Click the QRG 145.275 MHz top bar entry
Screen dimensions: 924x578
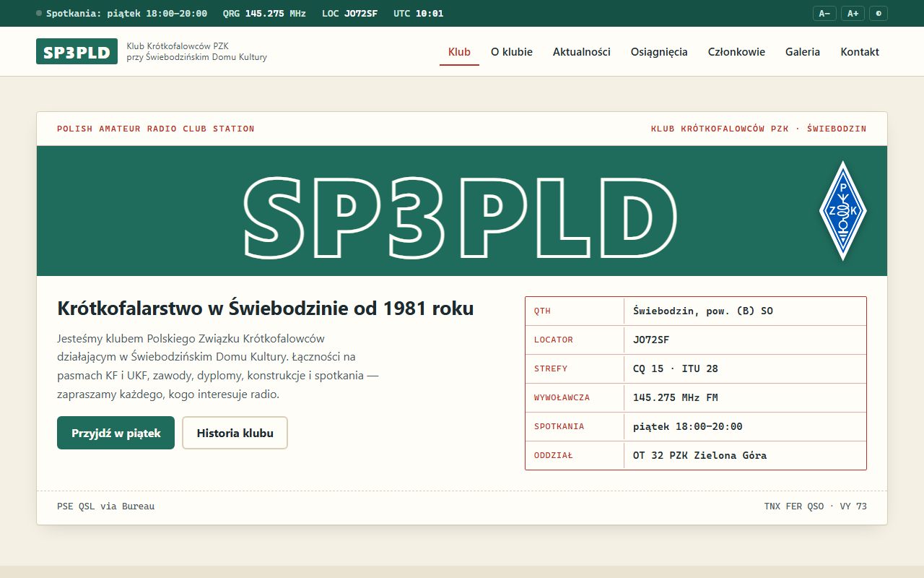[264, 13]
